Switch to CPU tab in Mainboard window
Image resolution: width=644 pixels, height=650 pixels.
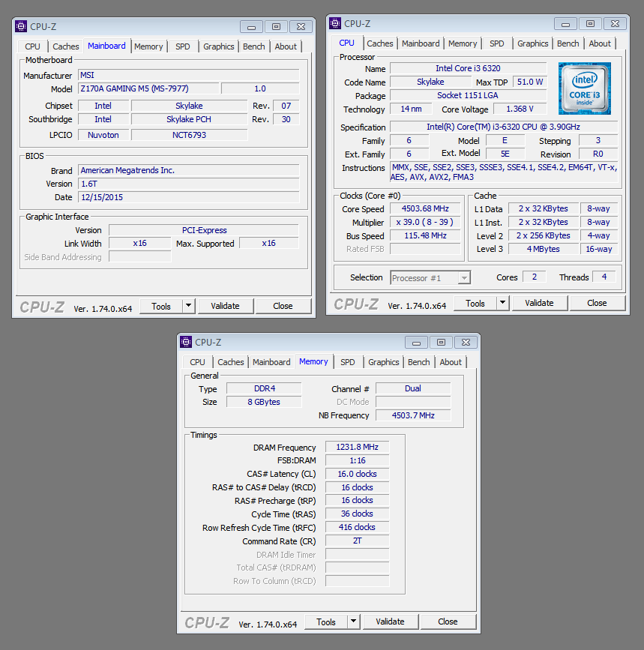pyautogui.click(x=32, y=46)
